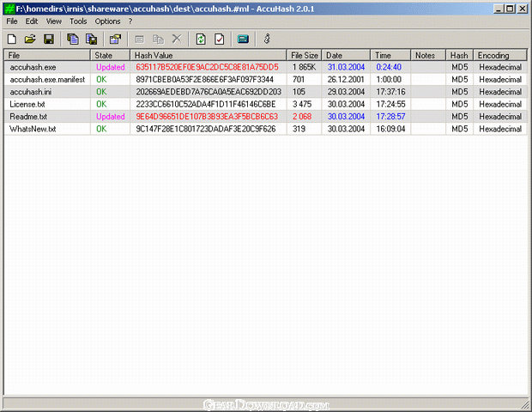532x412 pixels.
Task: Click the window resize grip corner
Action: pyautogui.click(x=525, y=404)
